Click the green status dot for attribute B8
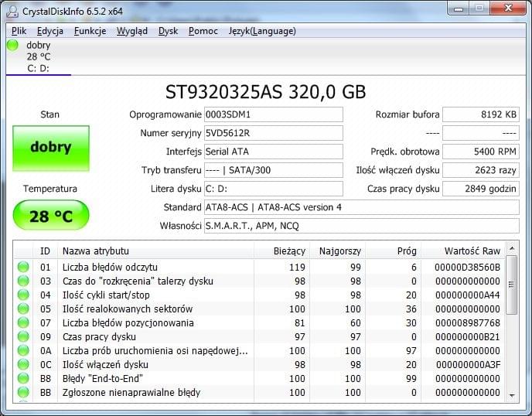The image size is (532, 416). [x=23, y=378]
